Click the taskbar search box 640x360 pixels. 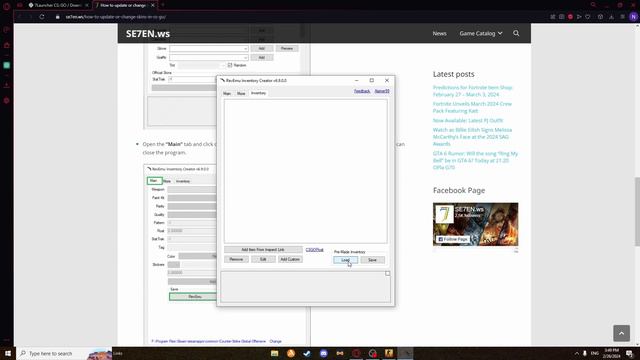click(64, 353)
